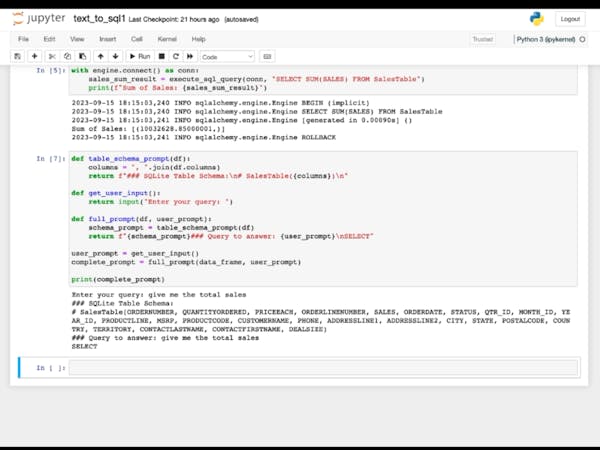Image resolution: width=600 pixels, height=450 pixels.
Task: Open the File menu
Action: (23, 39)
